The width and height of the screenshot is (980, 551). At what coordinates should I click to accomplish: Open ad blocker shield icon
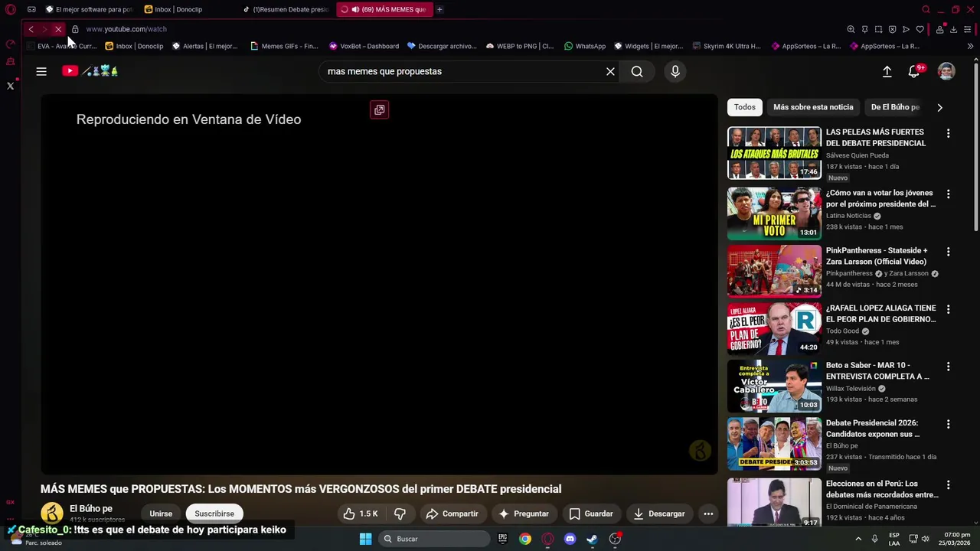(892, 29)
